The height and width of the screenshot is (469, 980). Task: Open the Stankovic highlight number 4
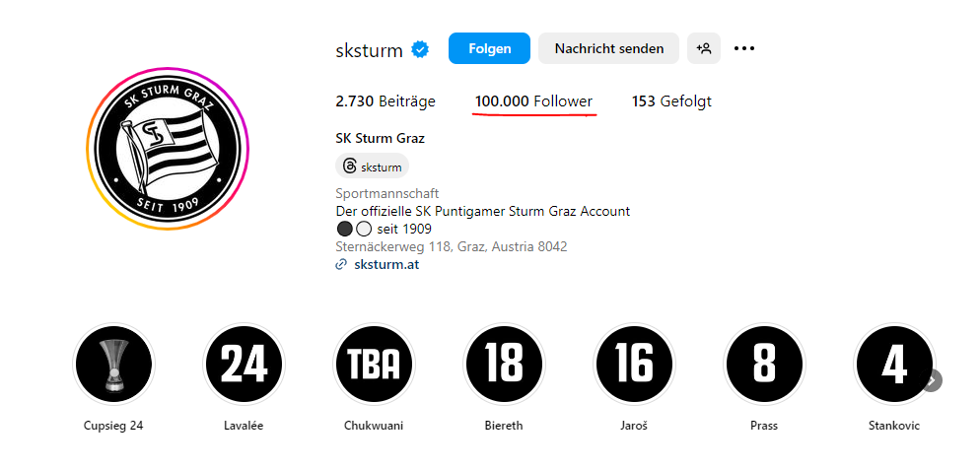894,365
